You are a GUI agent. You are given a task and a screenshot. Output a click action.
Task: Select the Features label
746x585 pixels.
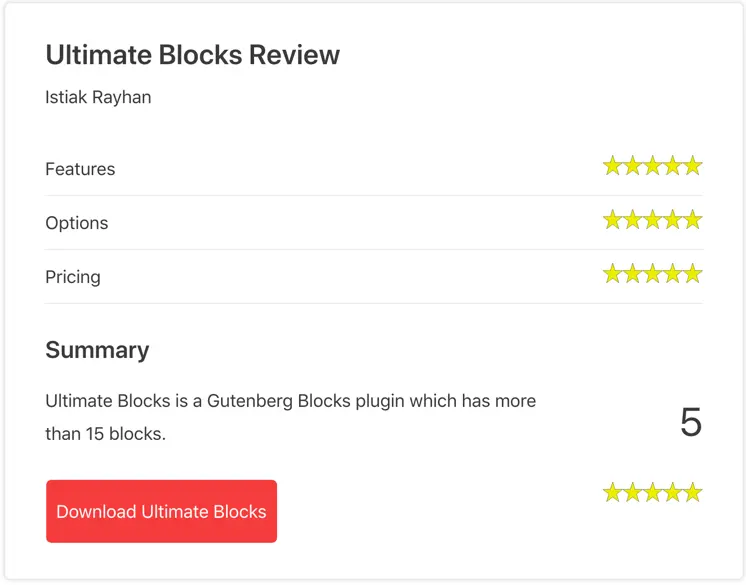[x=80, y=169]
